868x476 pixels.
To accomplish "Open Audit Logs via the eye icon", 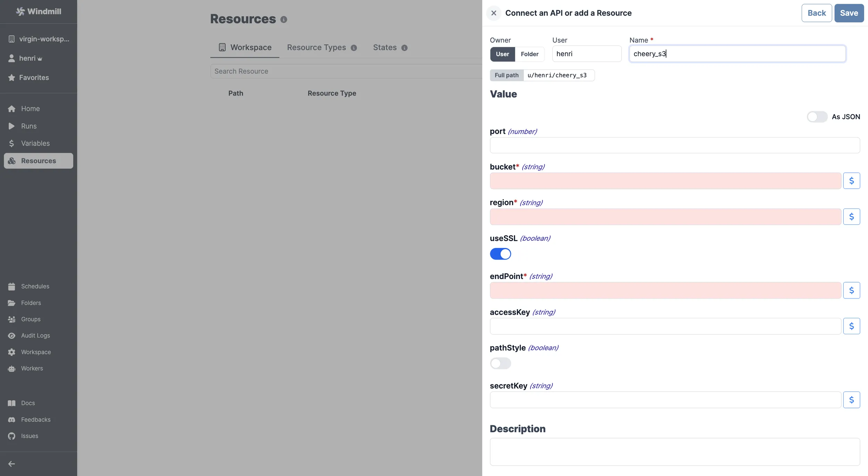I will (36, 335).
